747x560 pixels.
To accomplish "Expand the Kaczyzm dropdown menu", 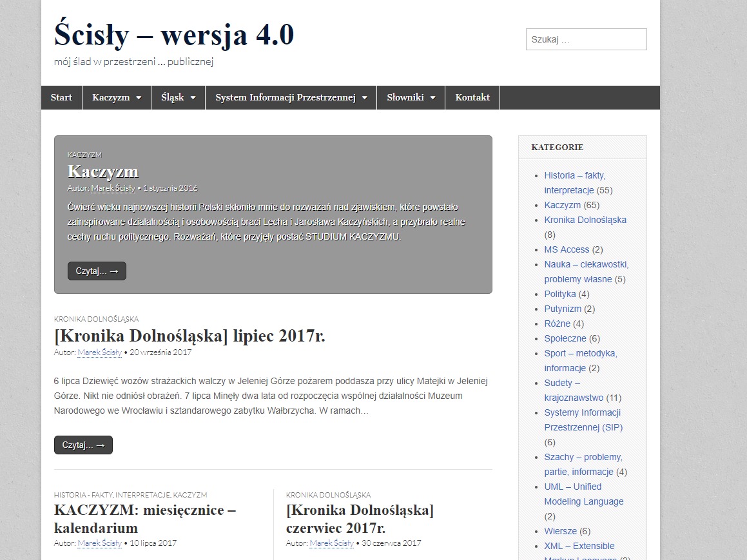I will point(117,97).
